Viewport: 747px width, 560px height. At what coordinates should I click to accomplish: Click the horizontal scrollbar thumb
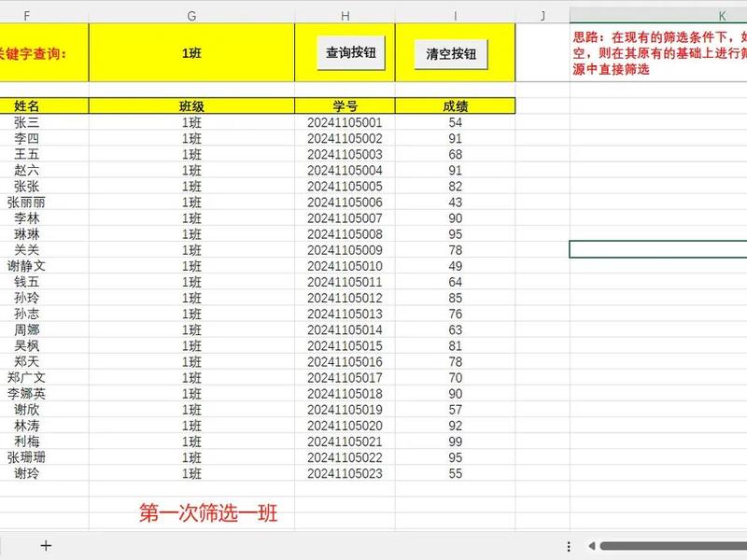(673, 546)
